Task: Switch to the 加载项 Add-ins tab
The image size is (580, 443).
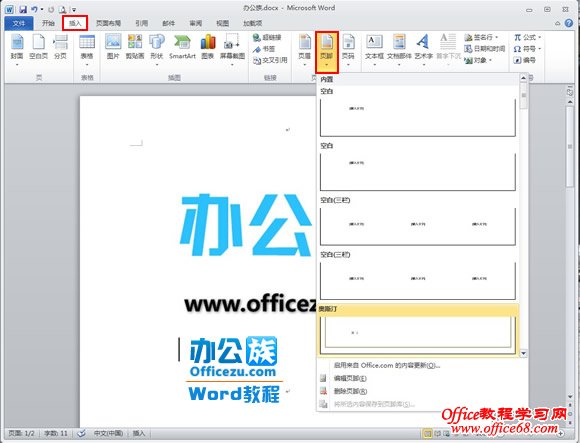Action: 253,23
